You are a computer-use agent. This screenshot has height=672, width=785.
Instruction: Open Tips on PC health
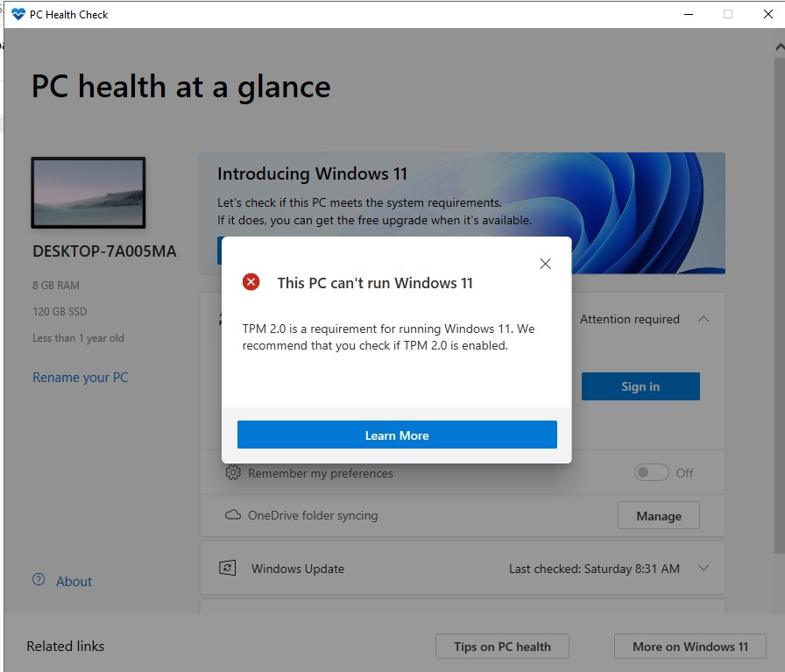coord(501,646)
